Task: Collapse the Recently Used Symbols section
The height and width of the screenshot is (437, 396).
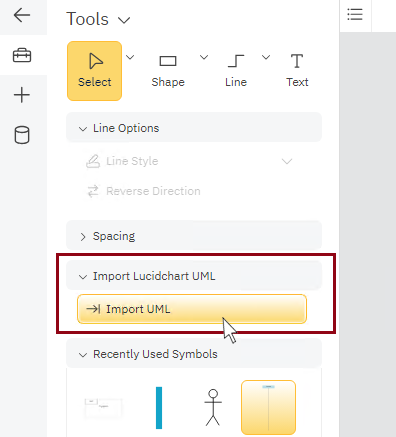Action: point(194,354)
